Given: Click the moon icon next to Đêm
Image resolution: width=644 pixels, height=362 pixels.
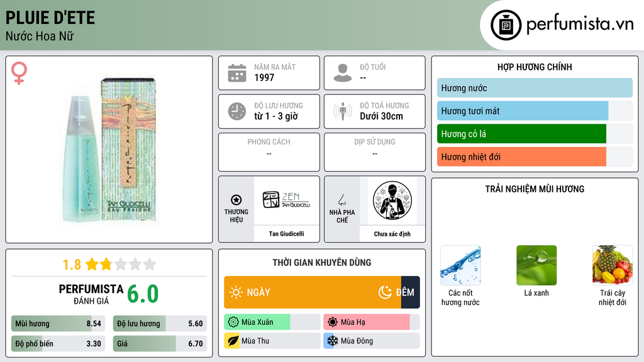Looking at the screenshot, I should (x=385, y=292).
